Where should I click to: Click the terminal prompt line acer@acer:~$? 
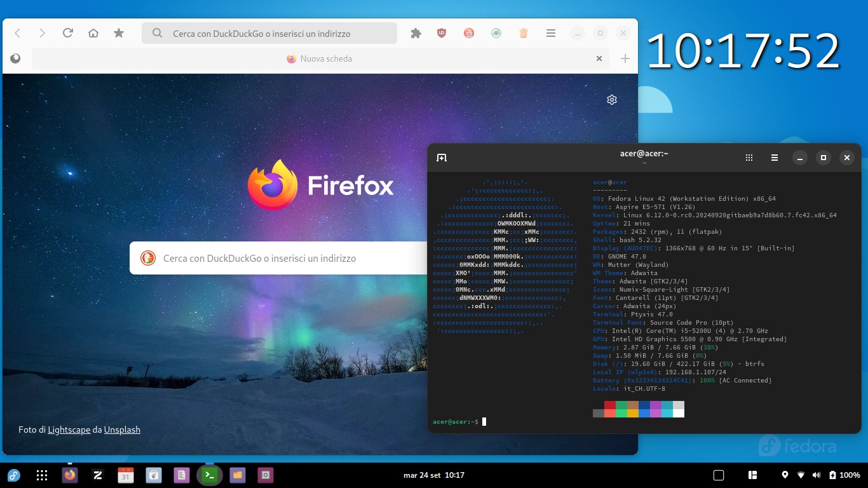[x=456, y=421]
